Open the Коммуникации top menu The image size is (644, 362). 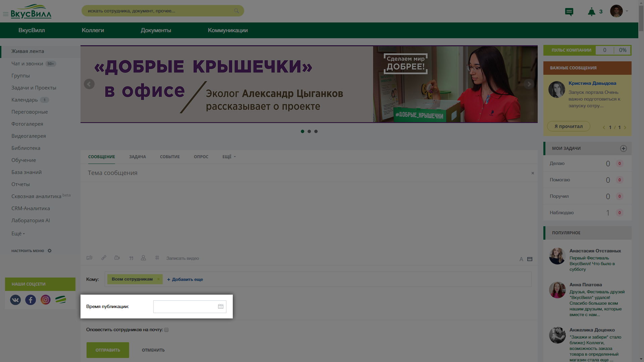click(x=228, y=30)
